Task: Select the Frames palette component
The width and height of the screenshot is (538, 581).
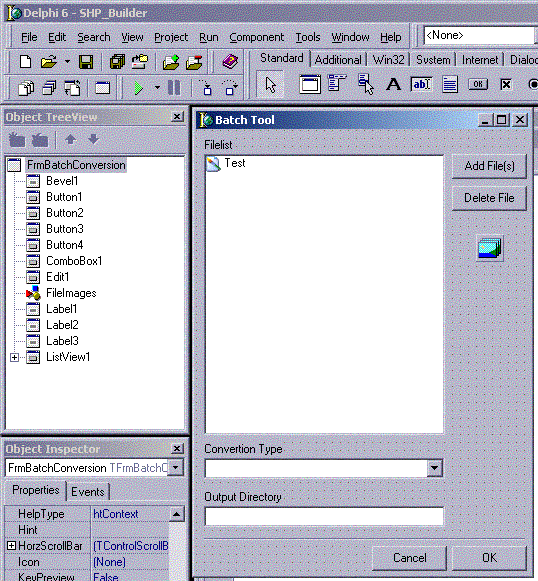Action: [x=310, y=84]
